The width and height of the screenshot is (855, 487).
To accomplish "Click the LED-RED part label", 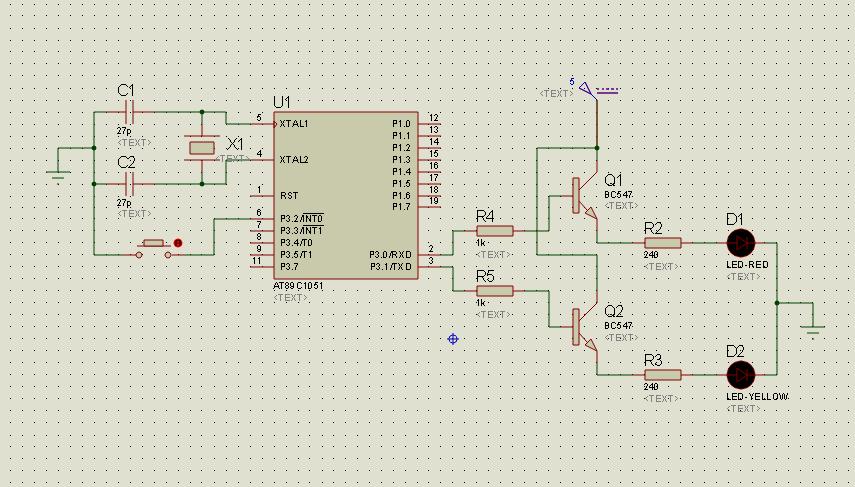I will [x=747, y=264].
